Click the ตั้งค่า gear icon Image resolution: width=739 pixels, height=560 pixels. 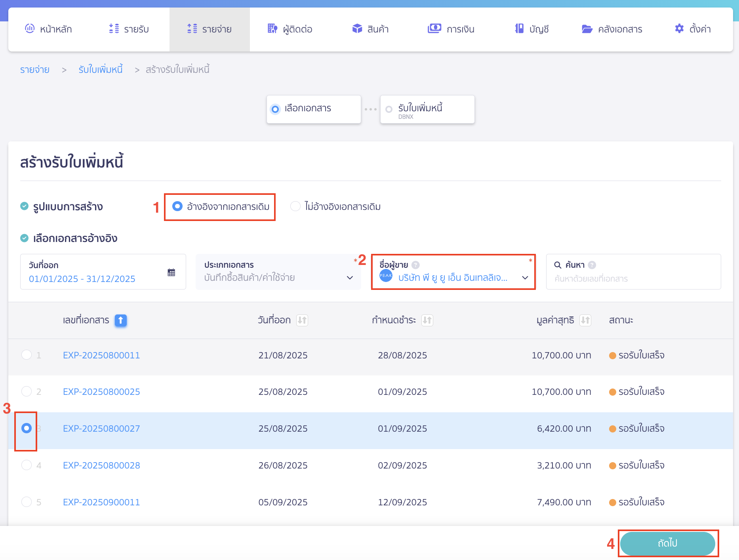point(679,29)
